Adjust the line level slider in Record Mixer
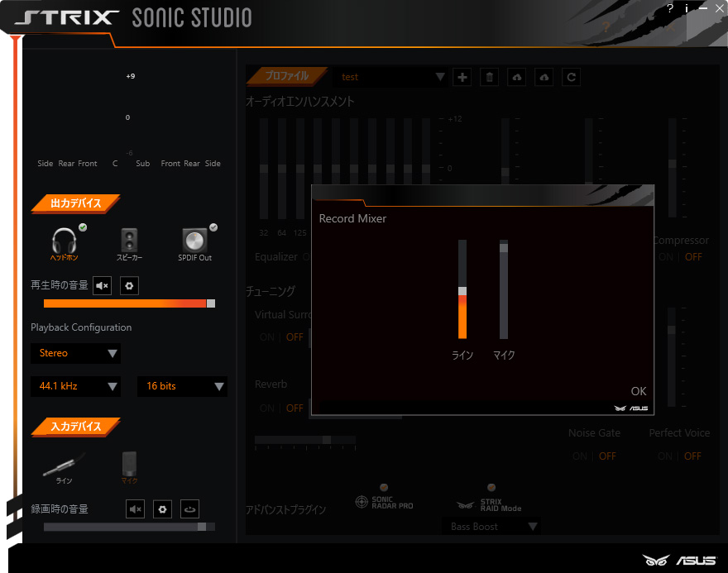728x573 pixels. tap(462, 289)
